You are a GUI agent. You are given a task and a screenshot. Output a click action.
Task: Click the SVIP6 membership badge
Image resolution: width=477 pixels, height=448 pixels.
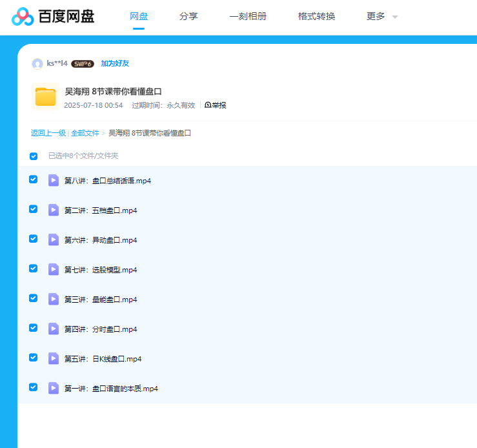click(83, 64)
